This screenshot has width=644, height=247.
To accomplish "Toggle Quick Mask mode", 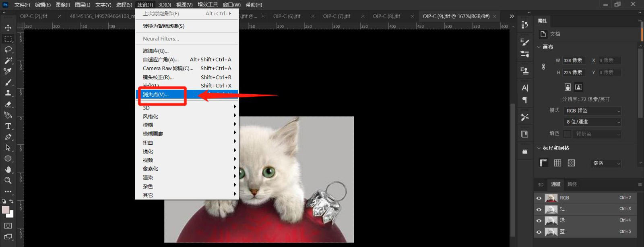I will [8, 226].
